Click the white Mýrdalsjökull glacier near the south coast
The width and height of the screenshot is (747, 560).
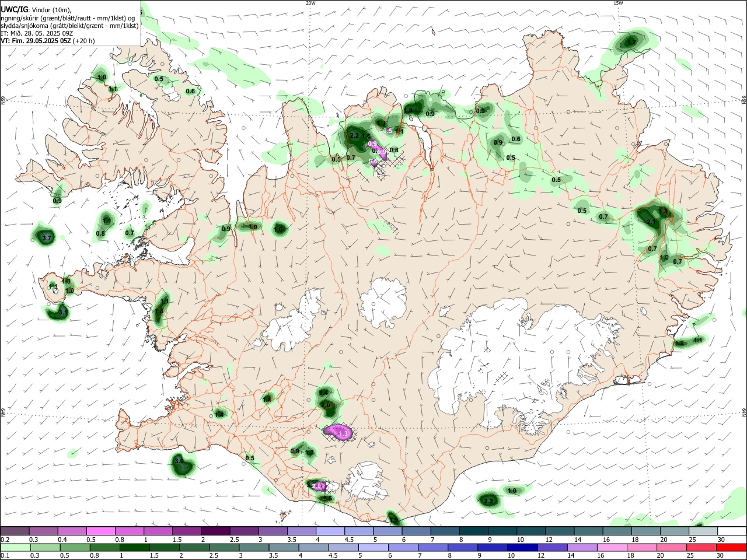(x=366, y=480)
